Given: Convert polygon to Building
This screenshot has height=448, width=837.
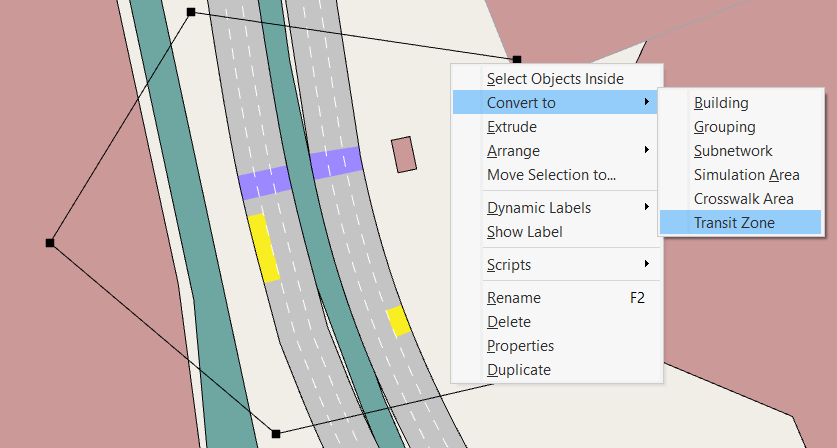Looking at the screenshot, I should 721,103.
